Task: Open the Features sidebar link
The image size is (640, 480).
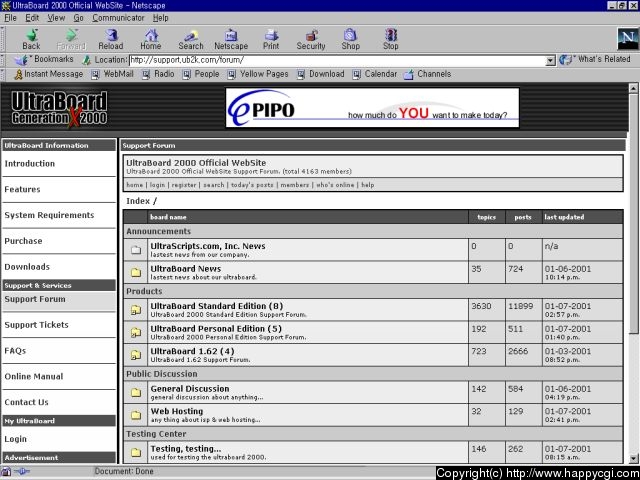Action: point(22,189)
